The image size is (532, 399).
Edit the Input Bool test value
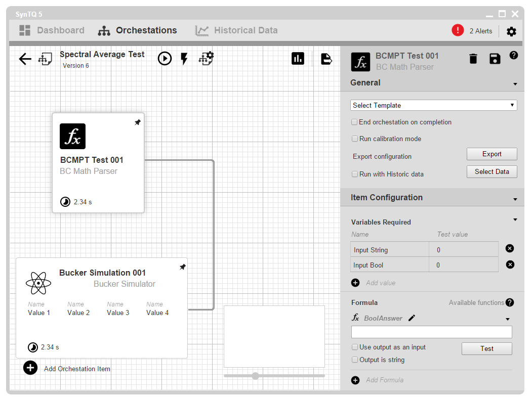464,265
